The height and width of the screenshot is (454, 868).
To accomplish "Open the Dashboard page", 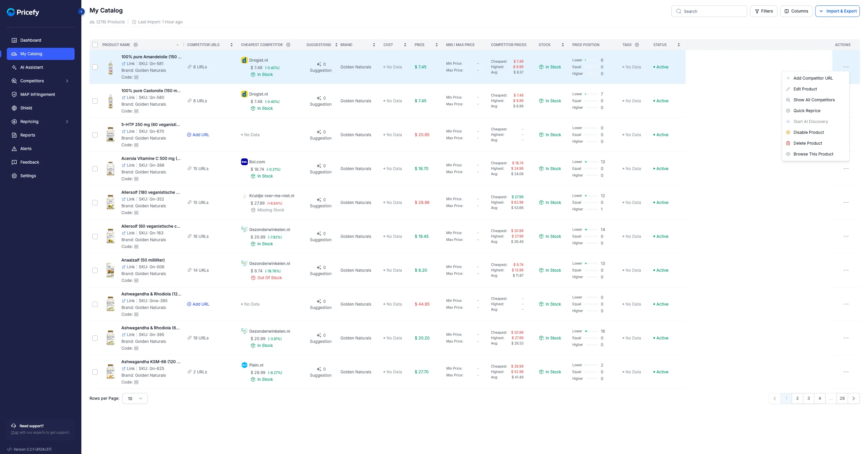I will (x=41, y=40).
